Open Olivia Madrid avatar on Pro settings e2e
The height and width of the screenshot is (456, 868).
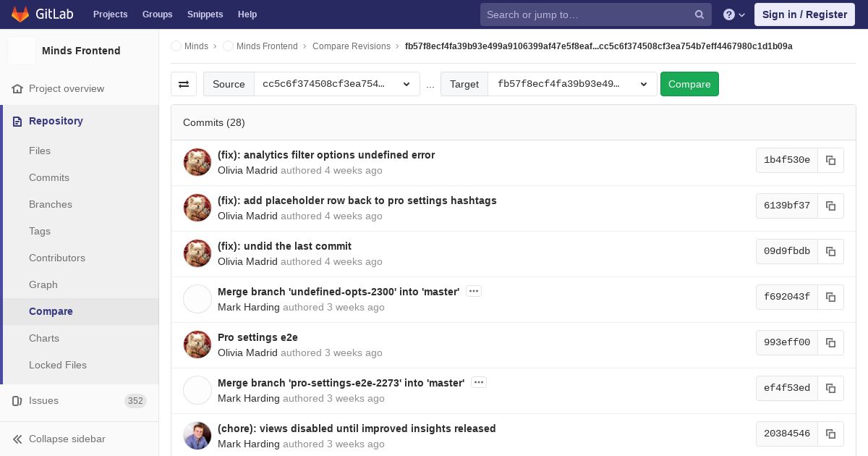(197, 345)
